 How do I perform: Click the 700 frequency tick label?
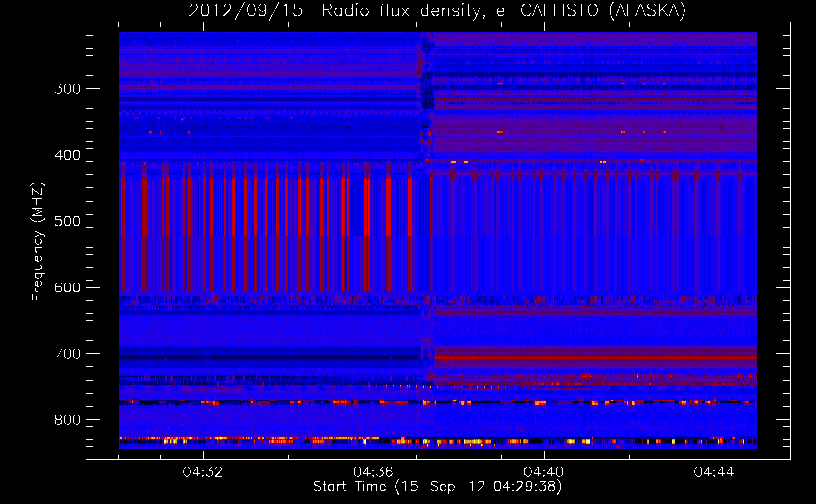[x=68, y=354]
